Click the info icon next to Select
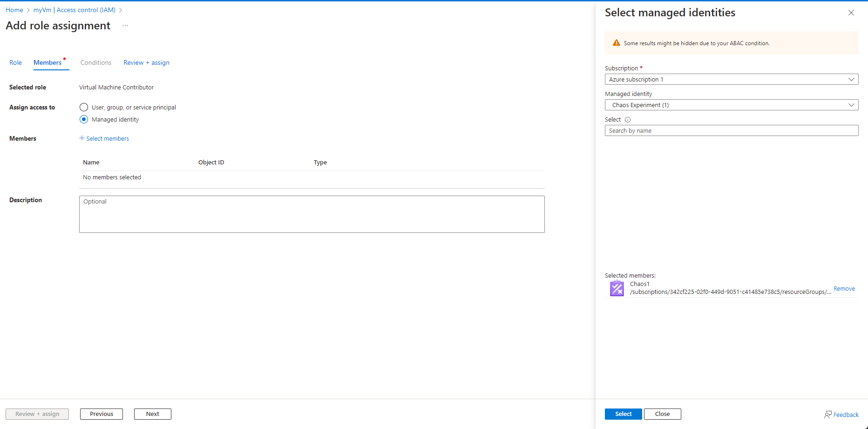This screenshot has height=429, width=868. [628, 120]
